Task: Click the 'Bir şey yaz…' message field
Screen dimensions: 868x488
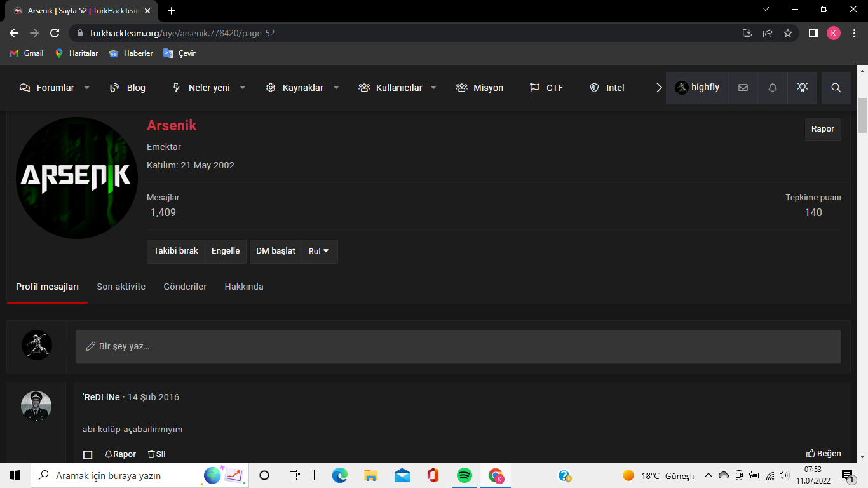Action: 458,347
